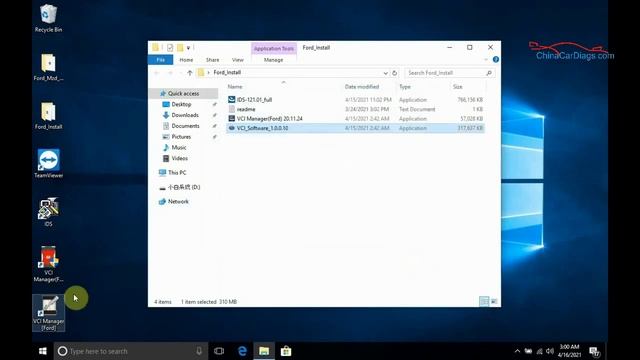
Task: Open the Recycle Bin desktop icon
Action: (x=48, y=18)
